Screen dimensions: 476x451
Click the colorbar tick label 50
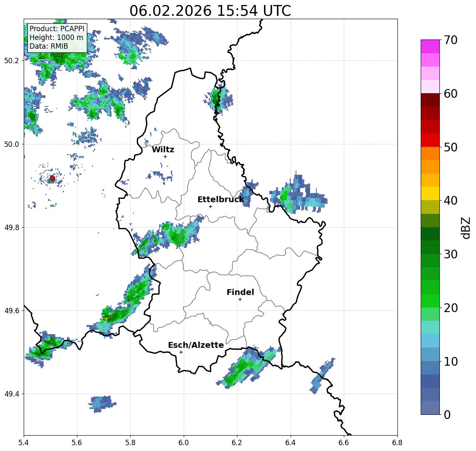(450, 147)
